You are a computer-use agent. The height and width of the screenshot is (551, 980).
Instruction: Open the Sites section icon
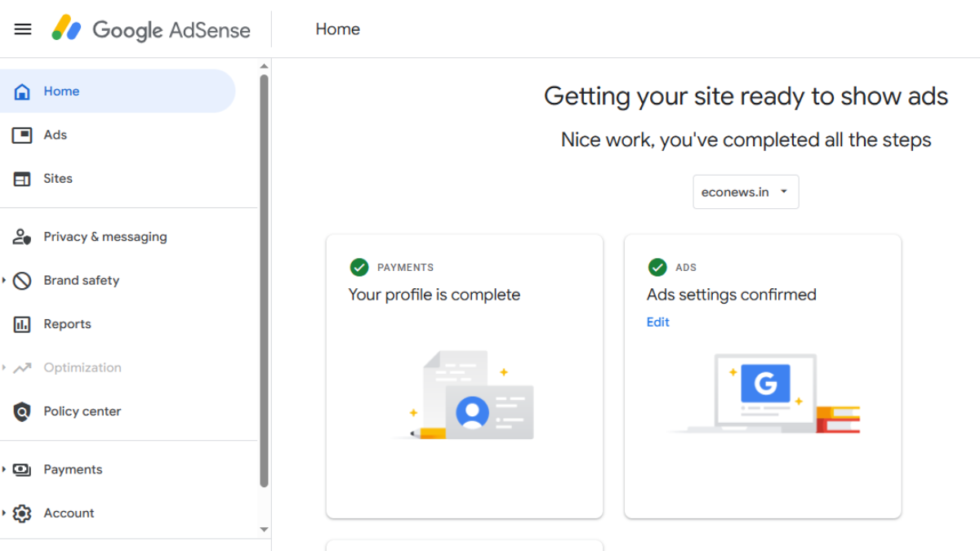pos(23,178)
